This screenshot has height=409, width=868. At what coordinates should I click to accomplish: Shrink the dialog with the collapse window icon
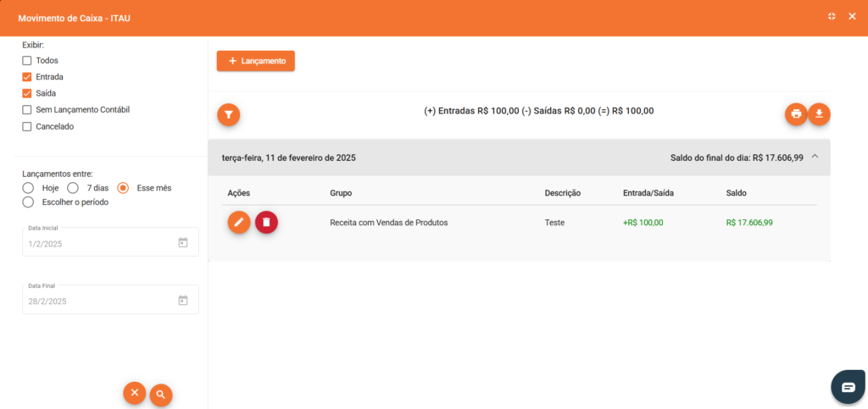(832, 16)
